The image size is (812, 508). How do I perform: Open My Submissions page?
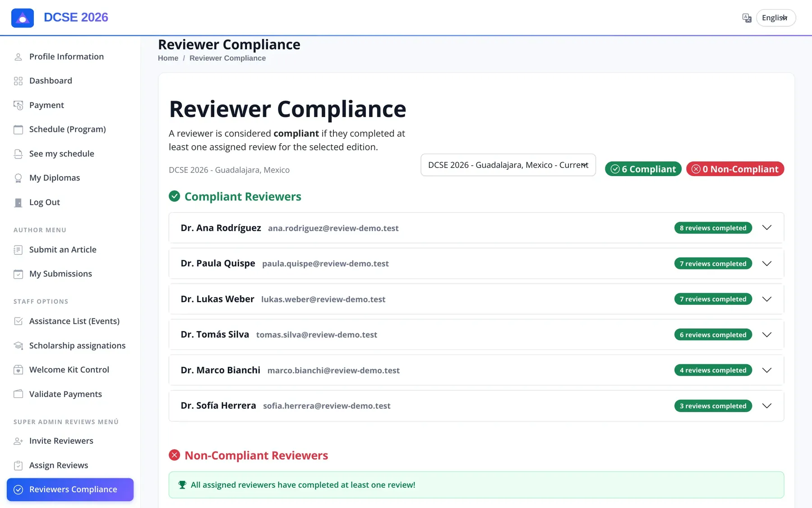70,274
